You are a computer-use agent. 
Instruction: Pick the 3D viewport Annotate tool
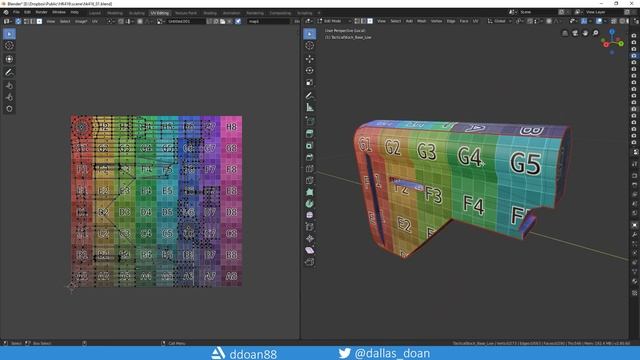(x=310, y=96)
